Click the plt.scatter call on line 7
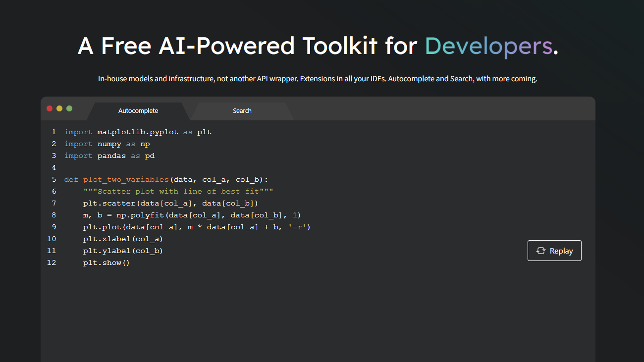 pyautogui.click(x=110, y=203)
